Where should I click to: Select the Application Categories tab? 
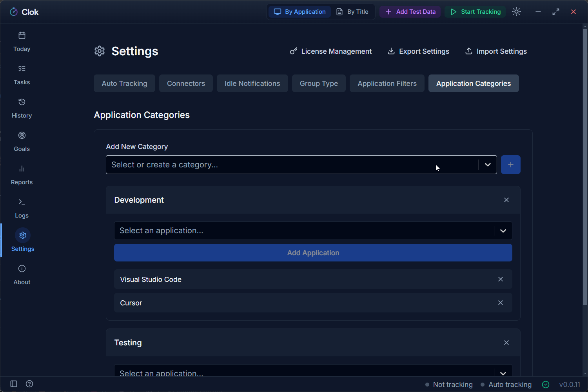pyautogui.click(x=474, y=83)
